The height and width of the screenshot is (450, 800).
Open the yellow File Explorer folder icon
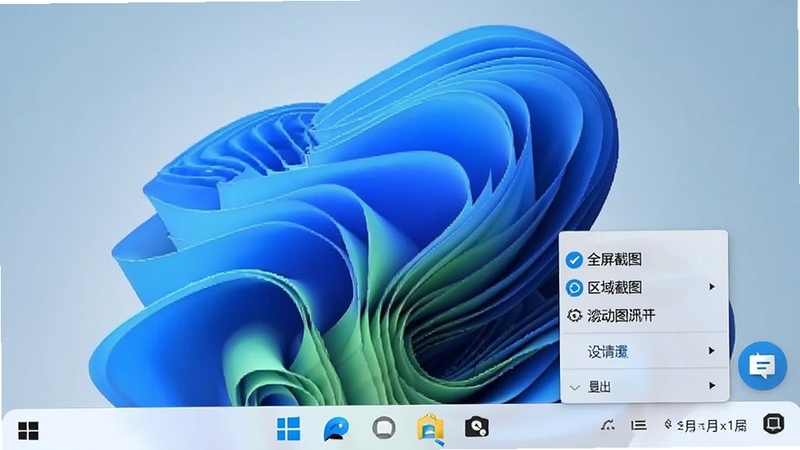tap(430, 427)
